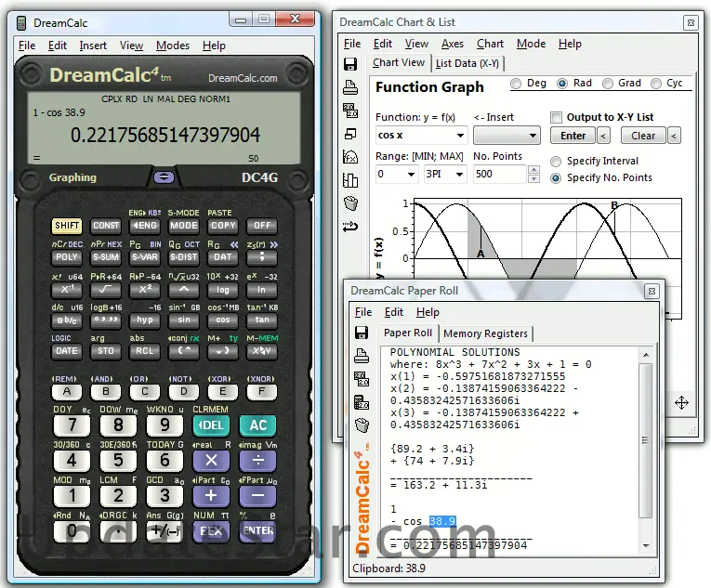Click the square root key on calculator

click(x=106, y=289)
